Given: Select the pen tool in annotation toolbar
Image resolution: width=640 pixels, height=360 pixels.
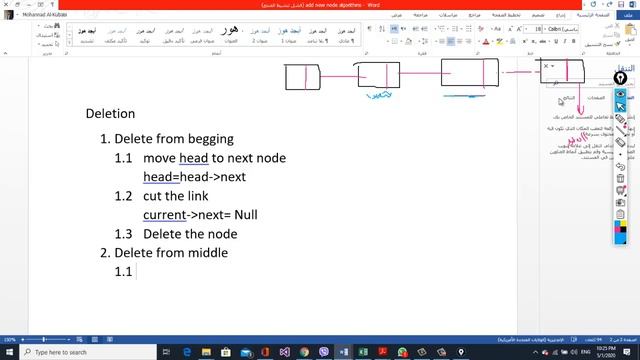Looking at the screenshot, I should pos(620,119).
